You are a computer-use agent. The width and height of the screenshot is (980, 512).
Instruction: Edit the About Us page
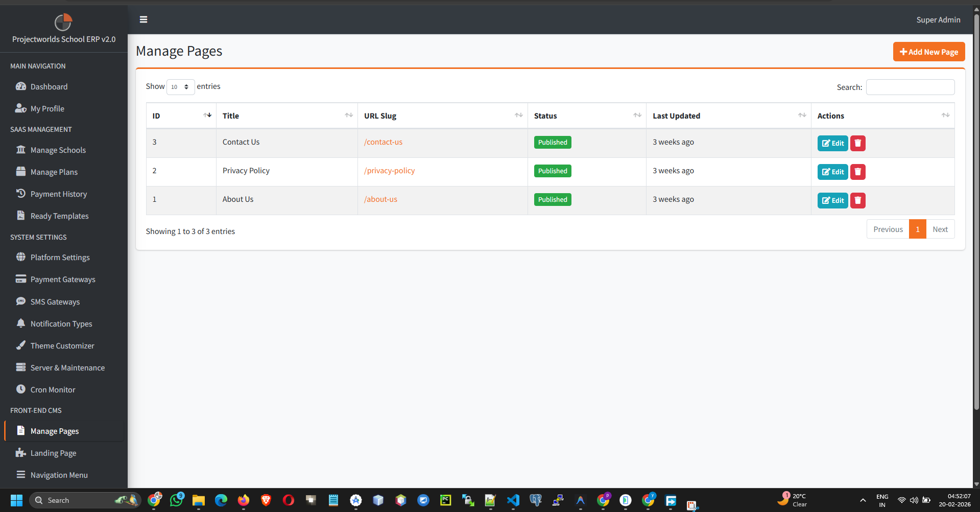coord(832,200)
